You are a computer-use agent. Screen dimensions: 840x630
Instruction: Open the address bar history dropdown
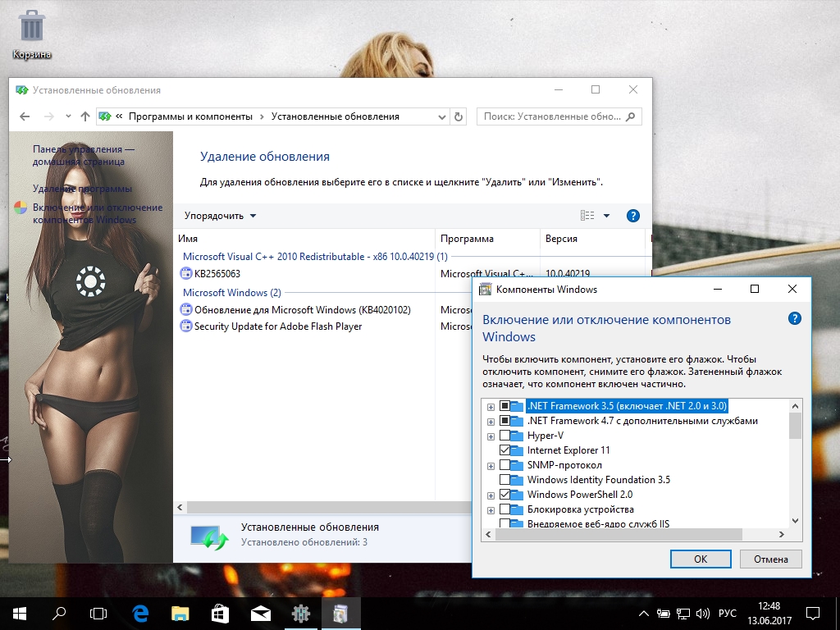point(441,116)
